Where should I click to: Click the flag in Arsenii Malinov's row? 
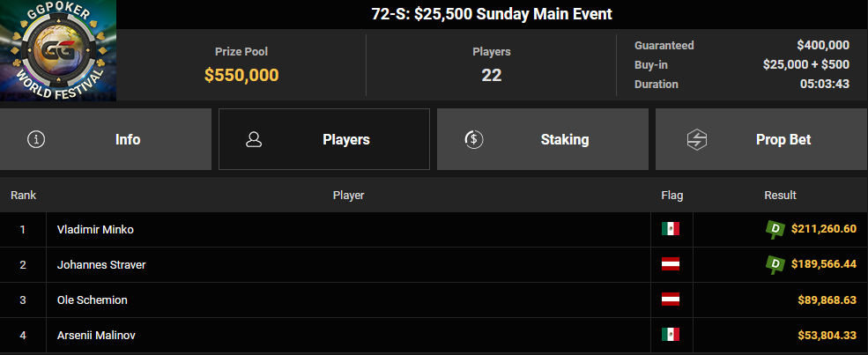(x=671, y=335)
